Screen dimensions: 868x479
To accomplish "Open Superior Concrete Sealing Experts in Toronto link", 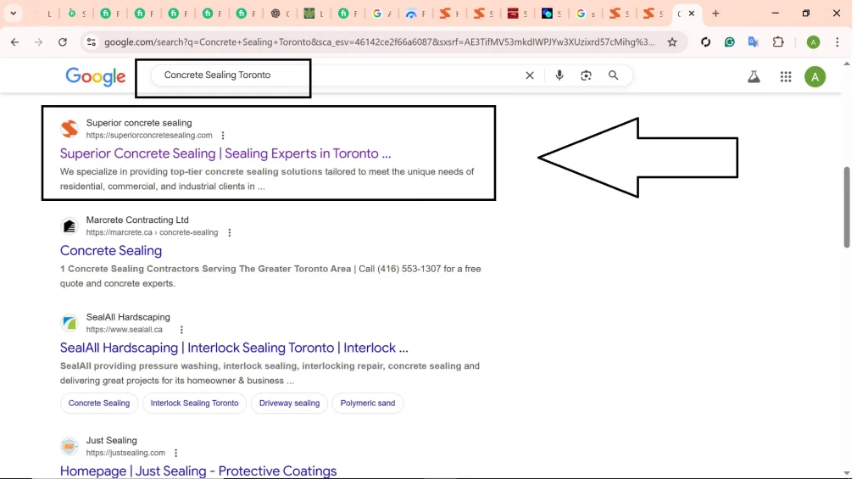I will 225,153.
